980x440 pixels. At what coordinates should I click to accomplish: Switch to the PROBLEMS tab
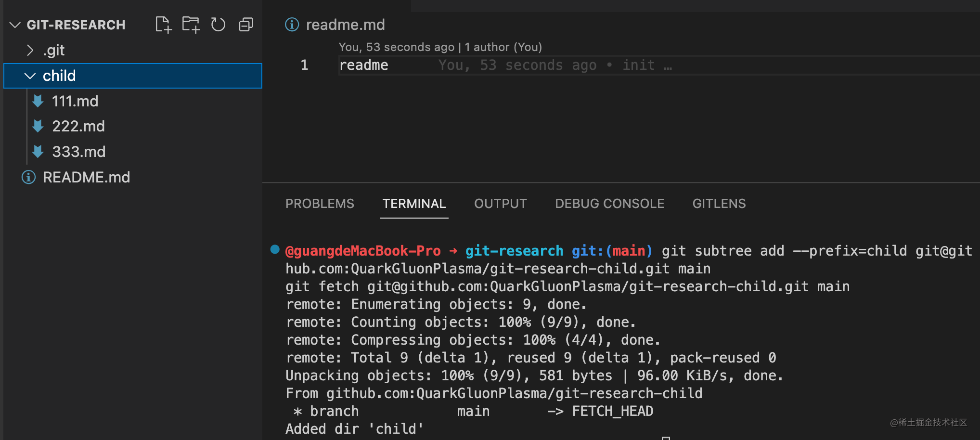pos(320,204)
